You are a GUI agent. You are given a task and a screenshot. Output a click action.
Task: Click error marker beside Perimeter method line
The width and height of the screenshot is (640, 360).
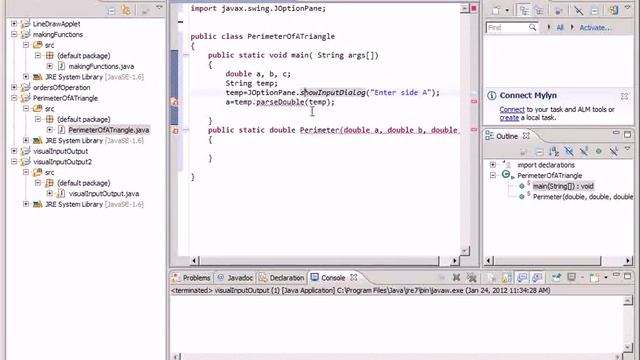click(175, 130)
